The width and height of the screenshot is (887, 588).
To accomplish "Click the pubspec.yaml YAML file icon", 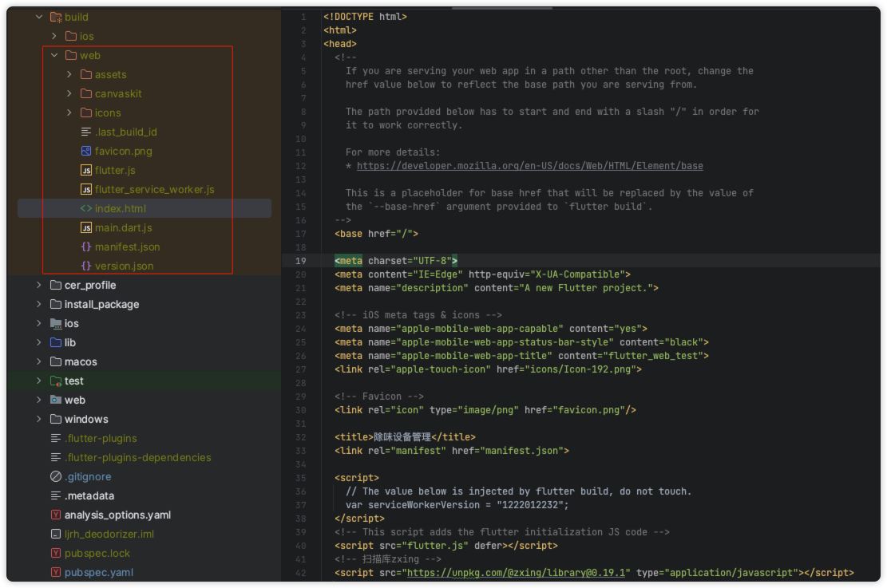I will [56, 572].
